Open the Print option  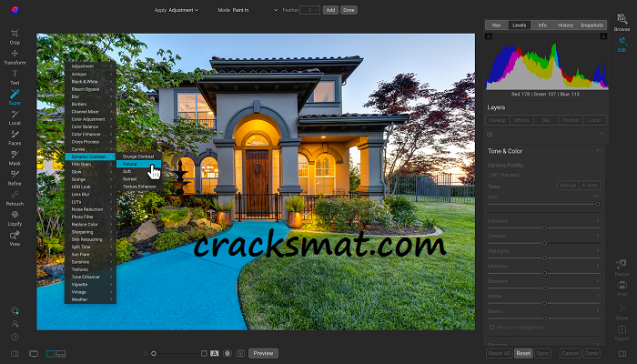(x=622, y=288)
